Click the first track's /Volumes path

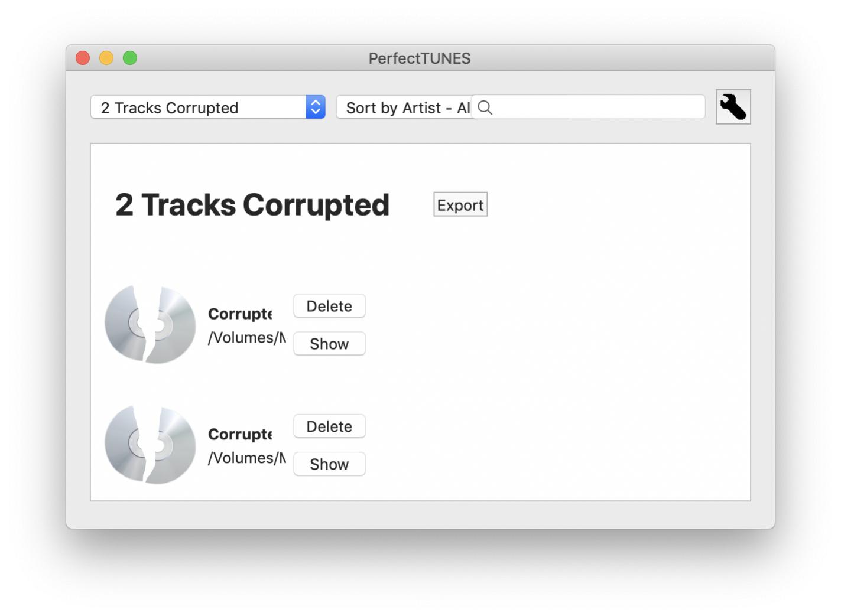(x=246, y=338)
